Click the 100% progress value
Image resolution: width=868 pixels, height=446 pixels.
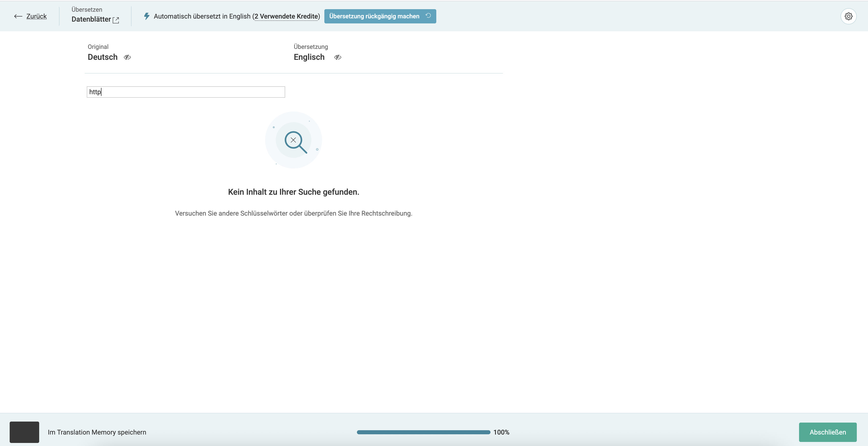coord(501,432)
